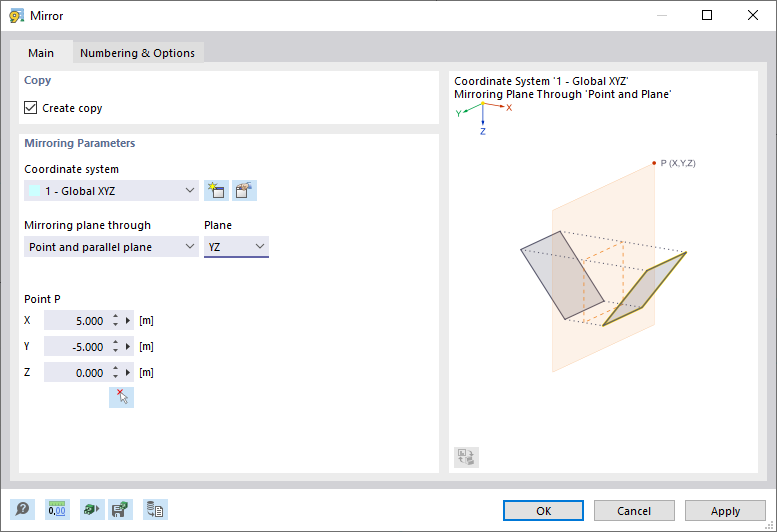Click the units and decimal places icon
The height and width of the screenshot is (532, 777).
(57, 509)
